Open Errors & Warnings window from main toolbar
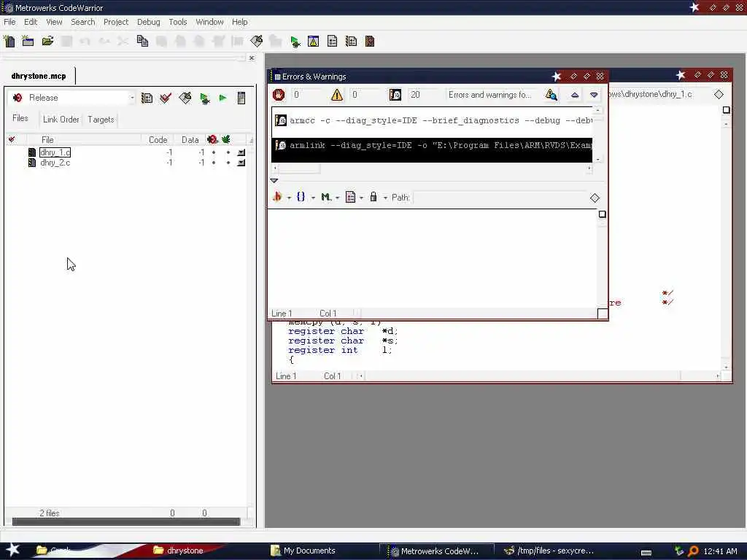This screenshot has height=560, width=747. [x=314, y=42]
